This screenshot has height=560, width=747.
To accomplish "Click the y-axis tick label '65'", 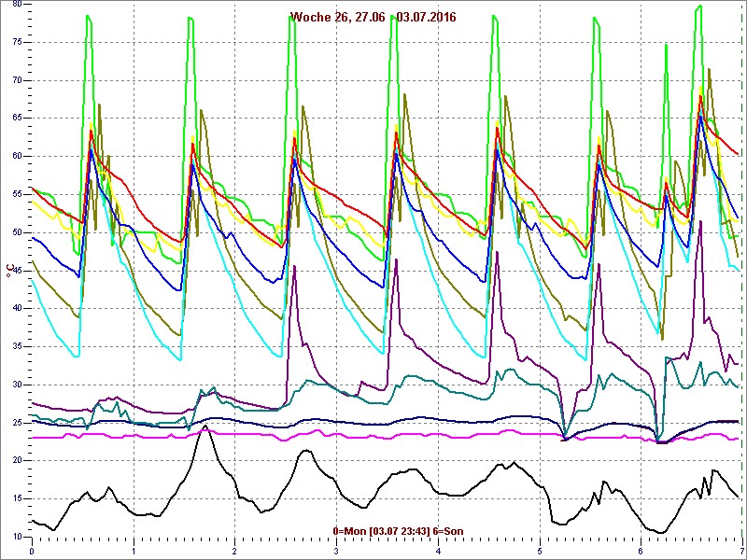I will tap(17, 119).
